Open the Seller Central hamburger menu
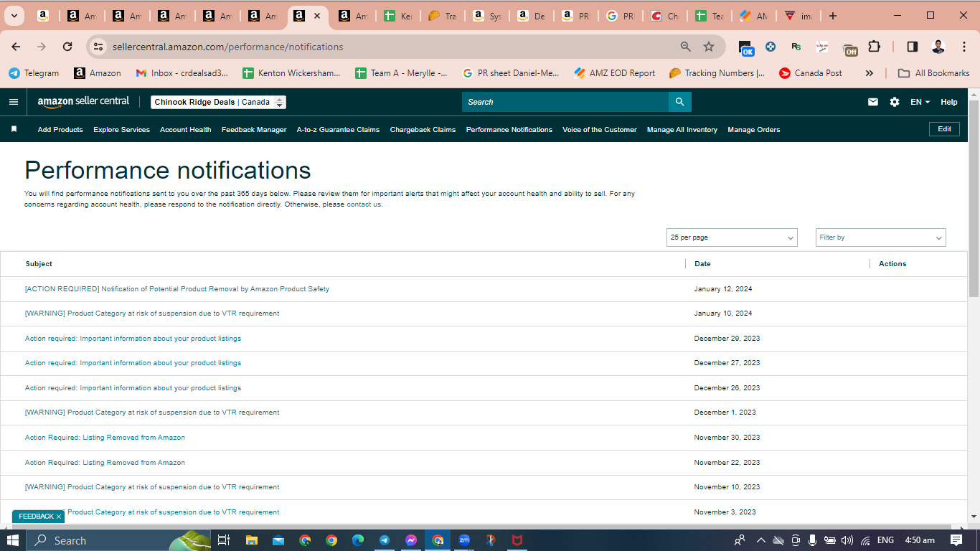Screen dimensions: 980x551 [13, 102]
